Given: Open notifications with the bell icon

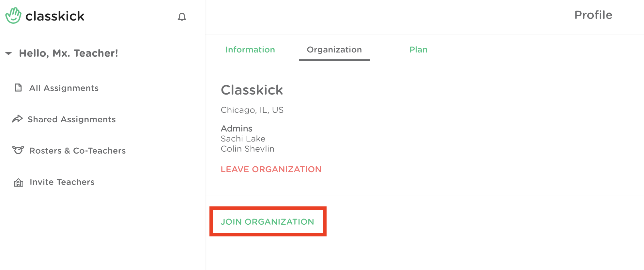Looking at the screenshot, I should (182, 17).
